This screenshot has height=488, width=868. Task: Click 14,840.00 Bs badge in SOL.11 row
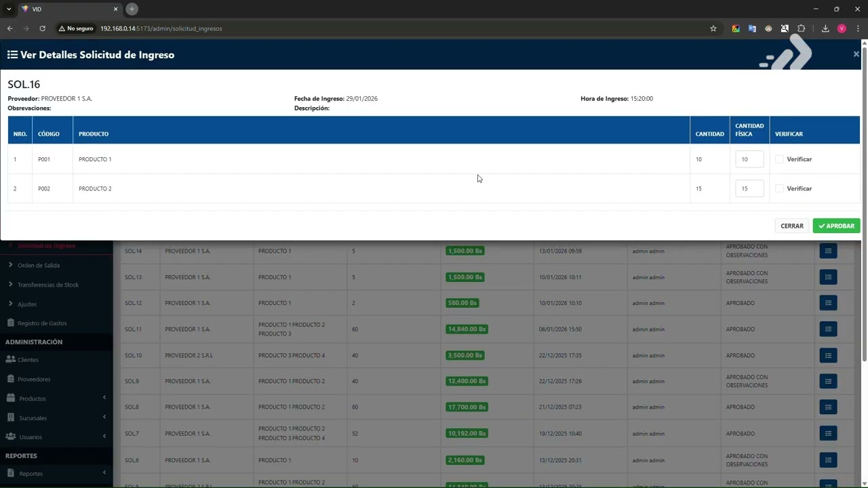pyautogui.click(x=467, y=329)
